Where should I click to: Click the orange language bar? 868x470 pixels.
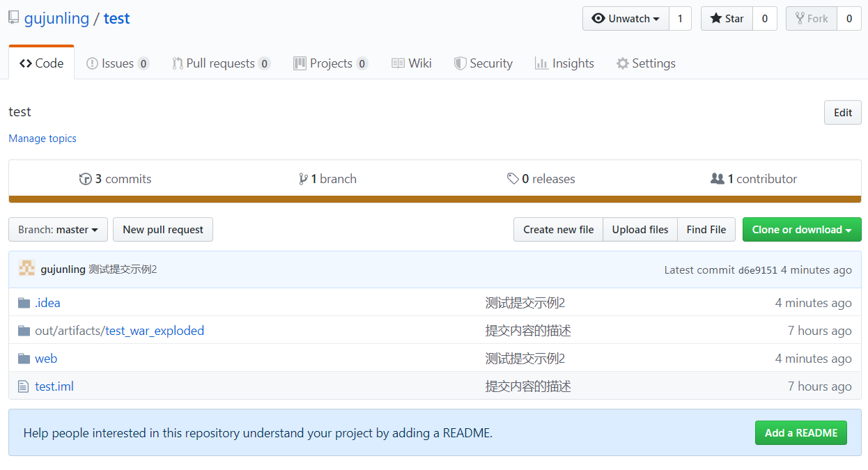(435, 199)
